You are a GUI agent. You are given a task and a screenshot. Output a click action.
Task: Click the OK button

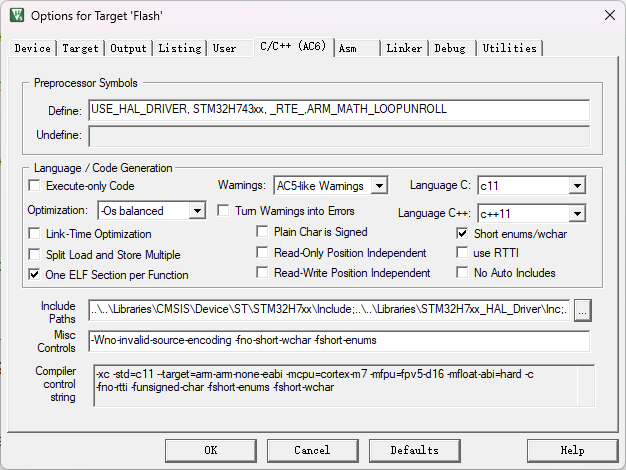(210, 450)
